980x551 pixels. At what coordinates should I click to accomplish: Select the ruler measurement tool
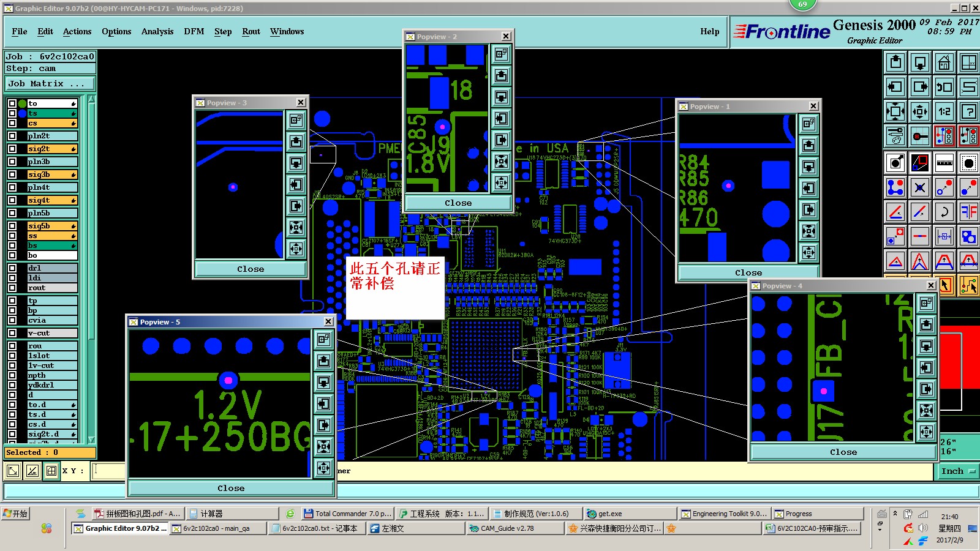point(944,163)
